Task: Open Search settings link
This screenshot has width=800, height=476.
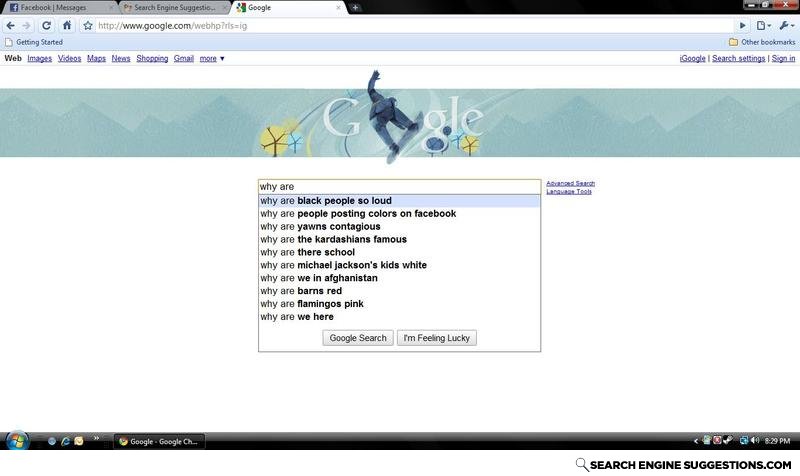Action: tap(738, 58)
